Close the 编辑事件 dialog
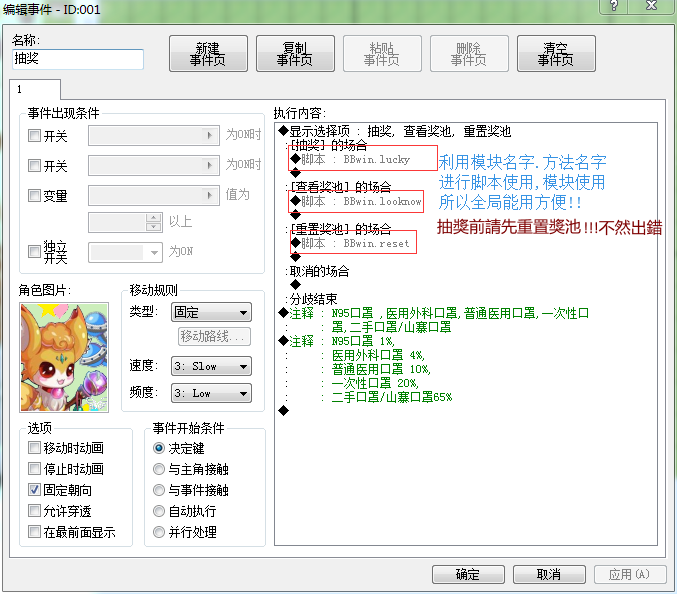677x594 pixels. 651,6
